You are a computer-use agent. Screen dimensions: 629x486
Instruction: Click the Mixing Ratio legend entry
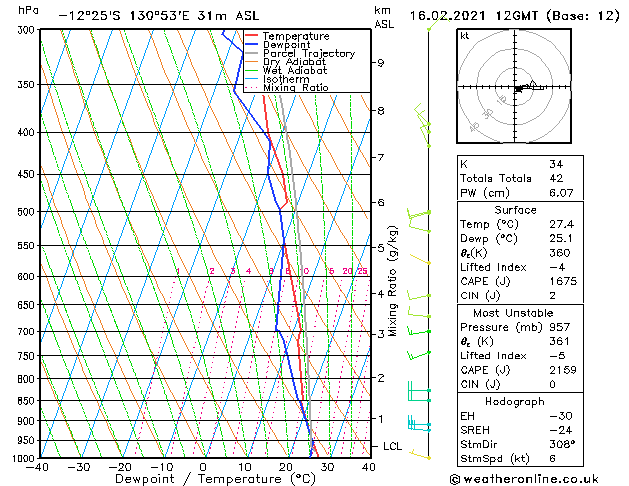(x=287, y=88)
